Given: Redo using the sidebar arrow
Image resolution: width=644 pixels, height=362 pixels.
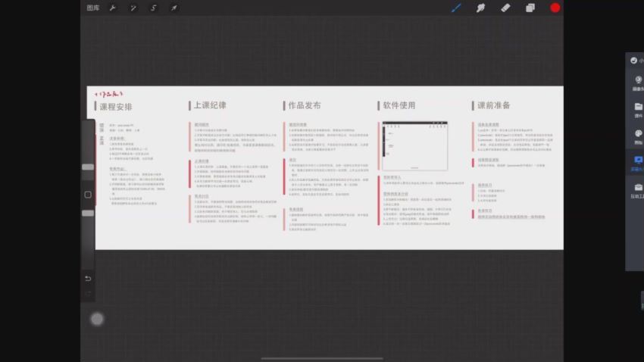Looking at the screenshot, I should (88, 293).
